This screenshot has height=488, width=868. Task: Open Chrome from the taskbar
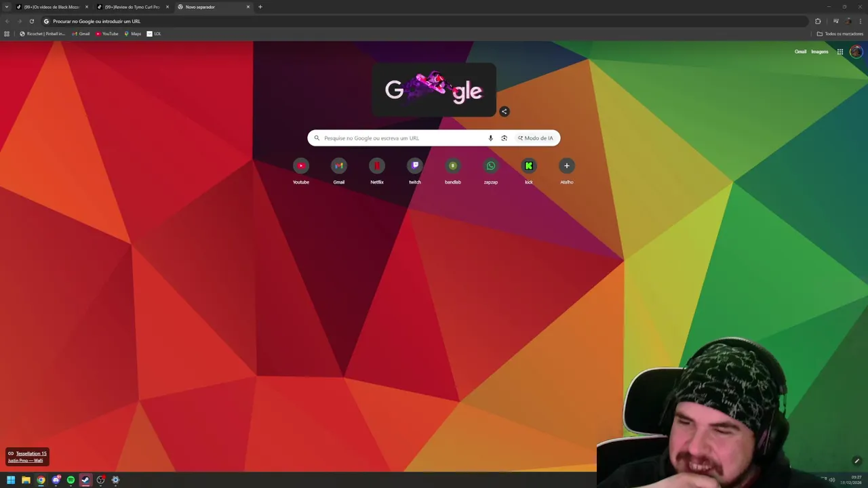[x=41, y=480]
